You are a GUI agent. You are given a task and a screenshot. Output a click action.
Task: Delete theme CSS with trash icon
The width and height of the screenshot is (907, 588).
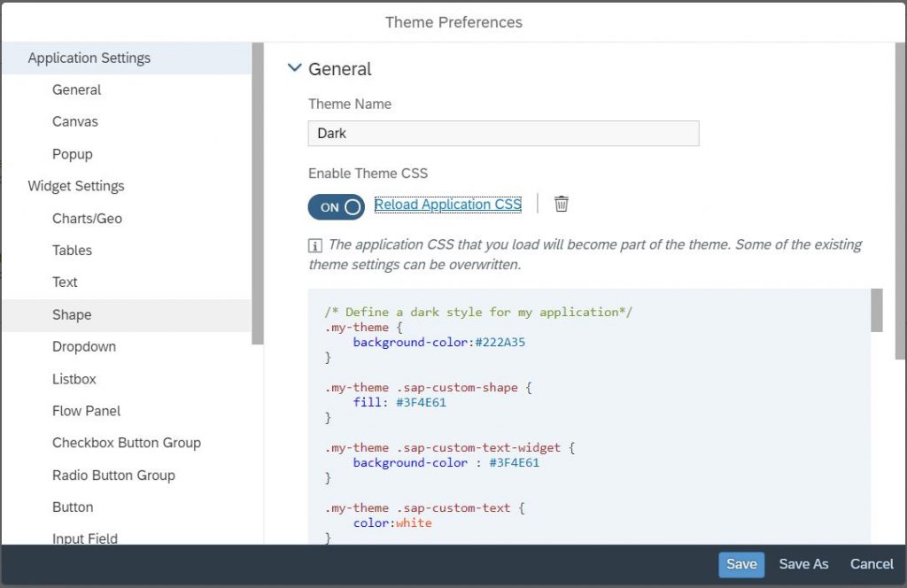(561, 204)
